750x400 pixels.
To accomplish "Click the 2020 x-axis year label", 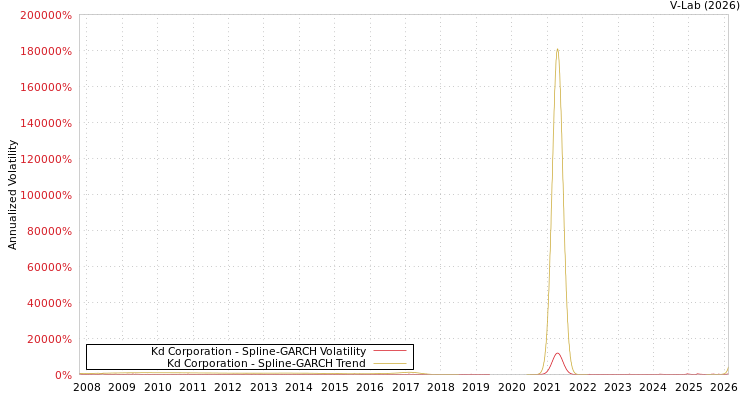I will (512, 387).
